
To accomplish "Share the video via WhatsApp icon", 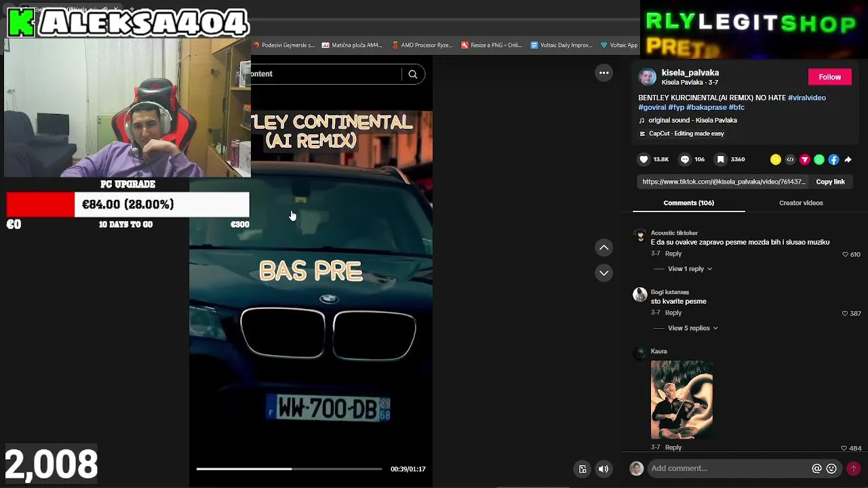I will (819, 160).
